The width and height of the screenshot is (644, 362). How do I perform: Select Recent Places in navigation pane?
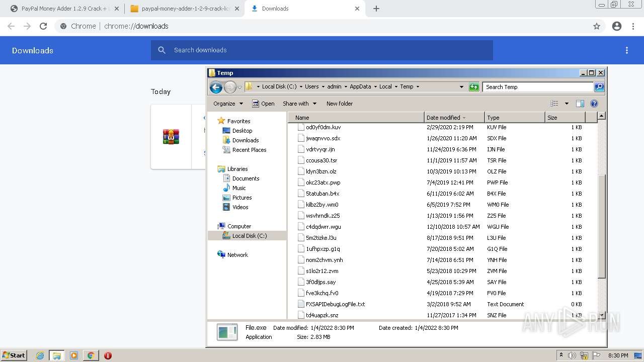pos(249,150)
